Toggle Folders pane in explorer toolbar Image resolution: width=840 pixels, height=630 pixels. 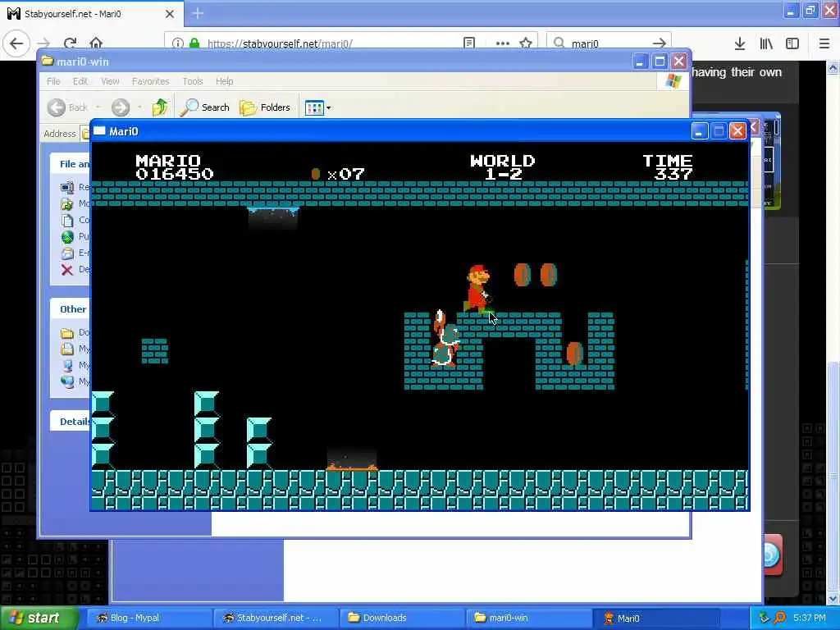265,107
